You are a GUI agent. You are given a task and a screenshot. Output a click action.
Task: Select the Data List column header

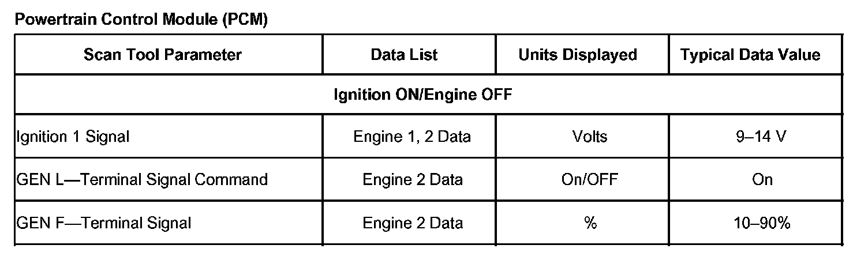tap(404, 55)
